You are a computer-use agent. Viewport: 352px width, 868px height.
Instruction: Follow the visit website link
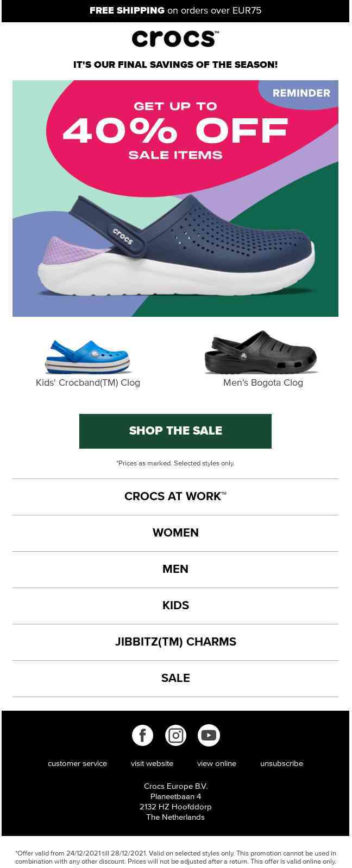tap(152, 763)
